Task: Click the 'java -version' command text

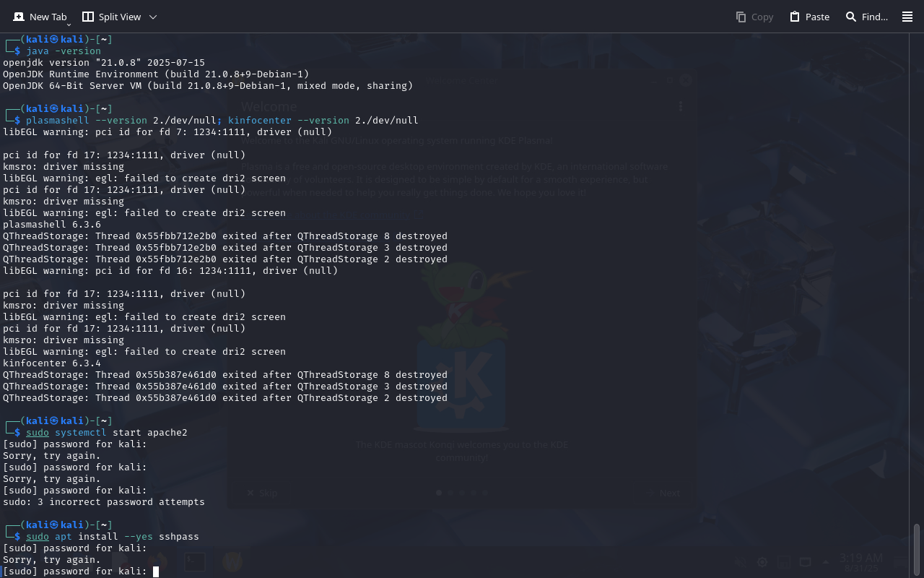Action: tap(64, 51)
